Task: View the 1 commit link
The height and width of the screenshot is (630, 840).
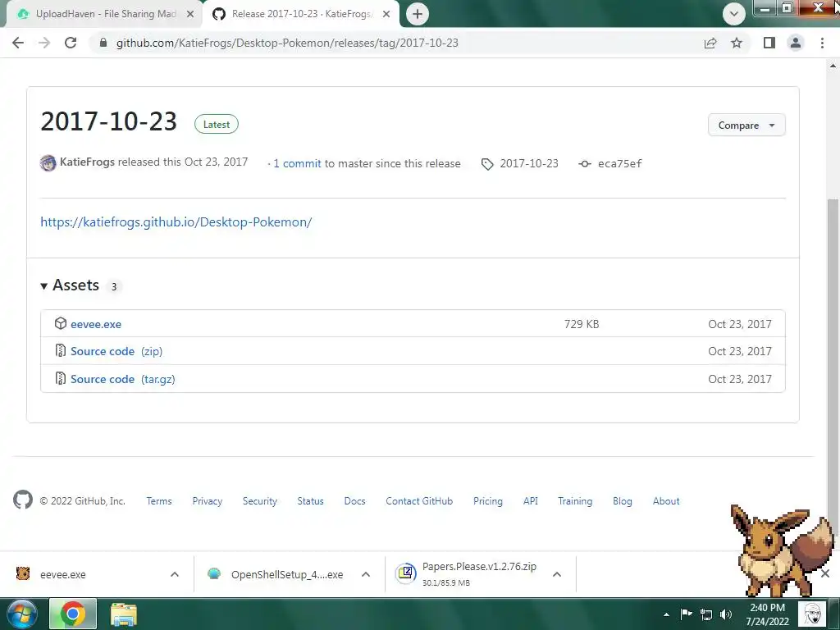Action: click(297, 163)
